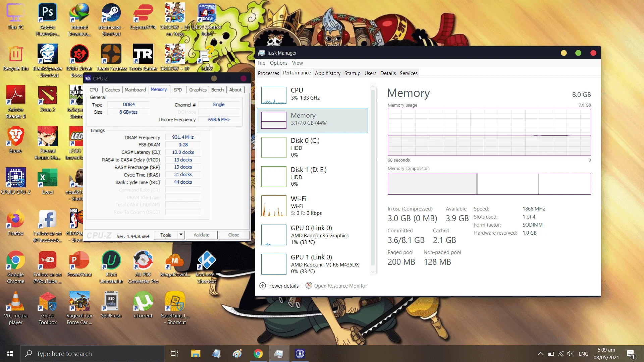644x362 pixels.
Task: Collapse Task Manager with Fewer details
Action: (x=279, y=286)
